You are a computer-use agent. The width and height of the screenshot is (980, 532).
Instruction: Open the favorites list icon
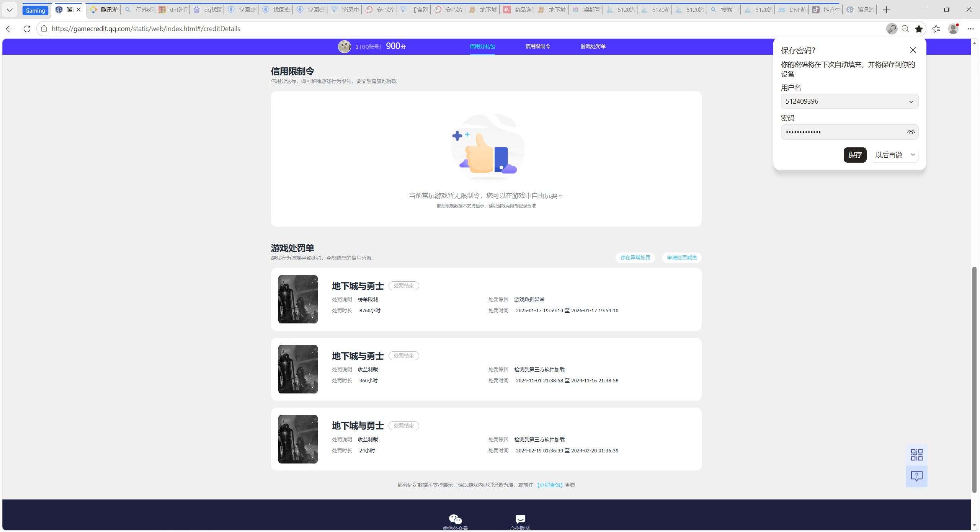click(x=936, y=29)
